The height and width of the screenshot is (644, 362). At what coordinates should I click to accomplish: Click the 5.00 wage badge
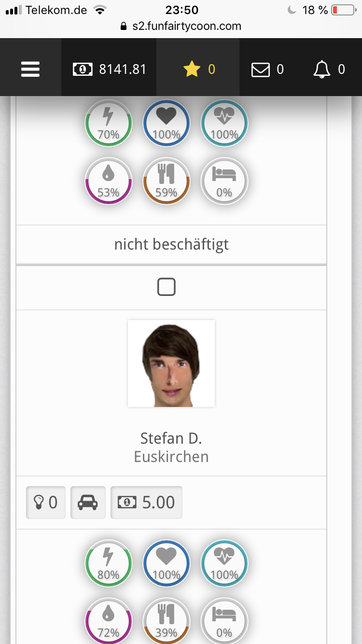point(146,503)
